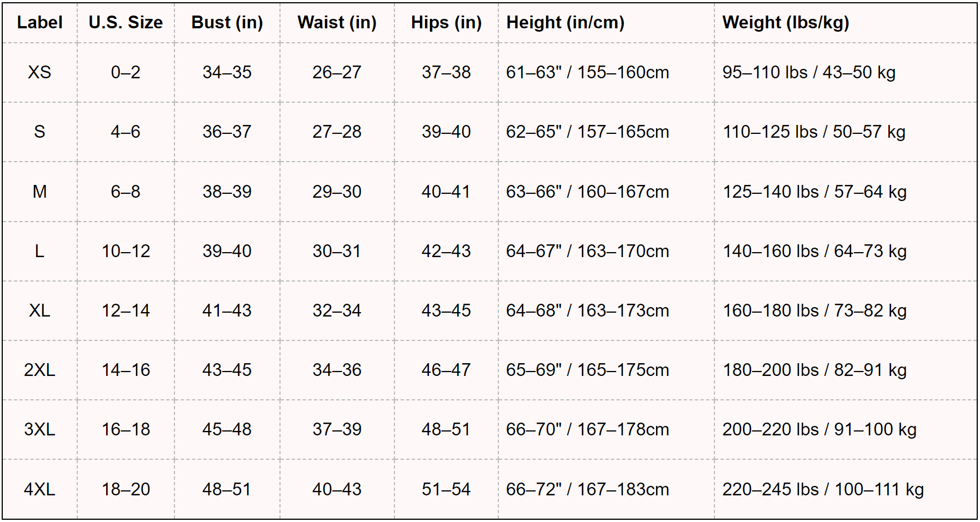980x522 pixels.
Task: Select the Hips (in) header cell
Action: tap(446, 23)
